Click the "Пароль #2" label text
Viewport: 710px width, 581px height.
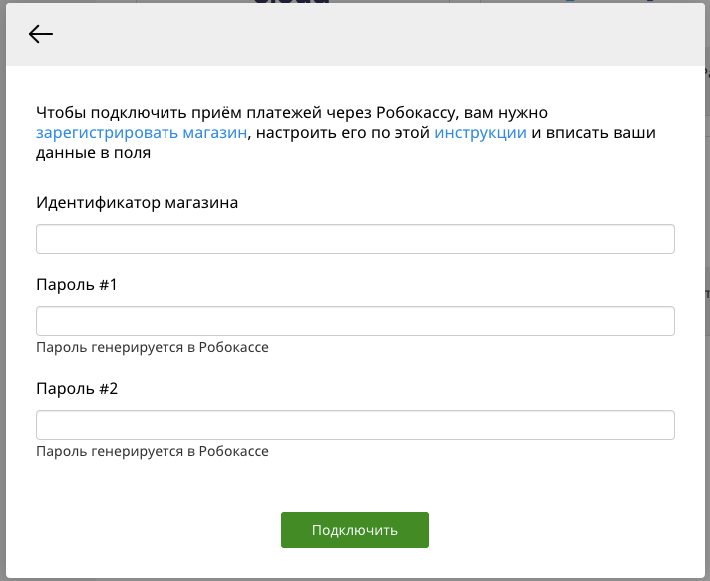tap(77, 389)
